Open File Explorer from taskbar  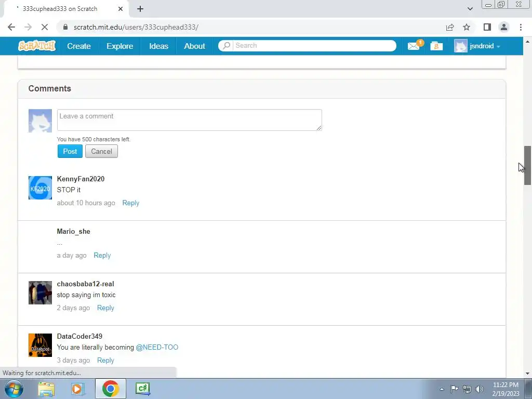click(46, 389)
